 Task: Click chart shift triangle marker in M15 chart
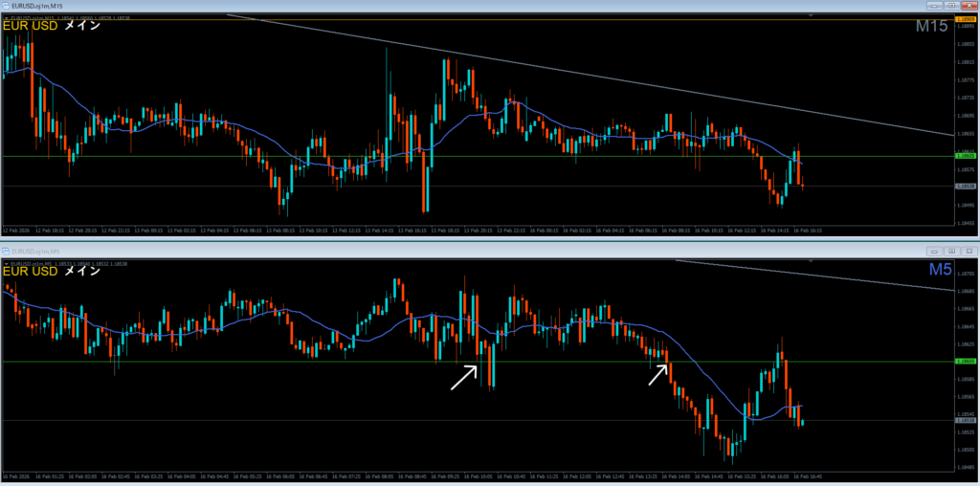811,14
